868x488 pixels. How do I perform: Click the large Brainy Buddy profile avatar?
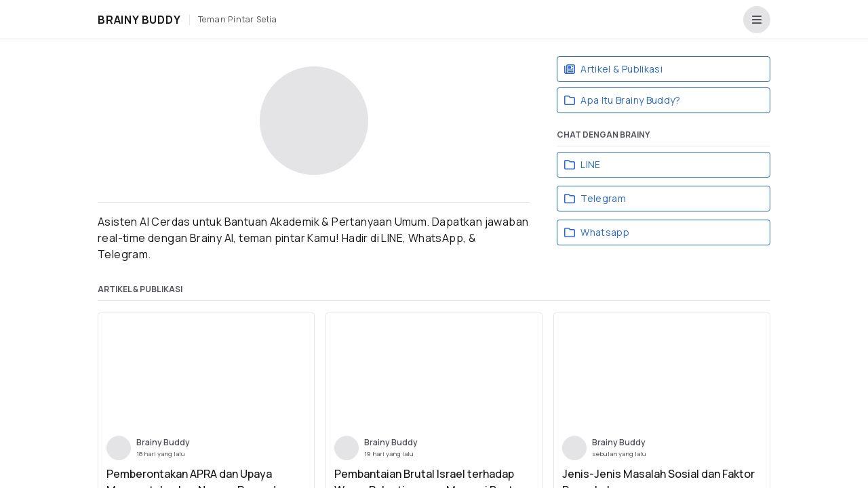[x=313, y=121]
